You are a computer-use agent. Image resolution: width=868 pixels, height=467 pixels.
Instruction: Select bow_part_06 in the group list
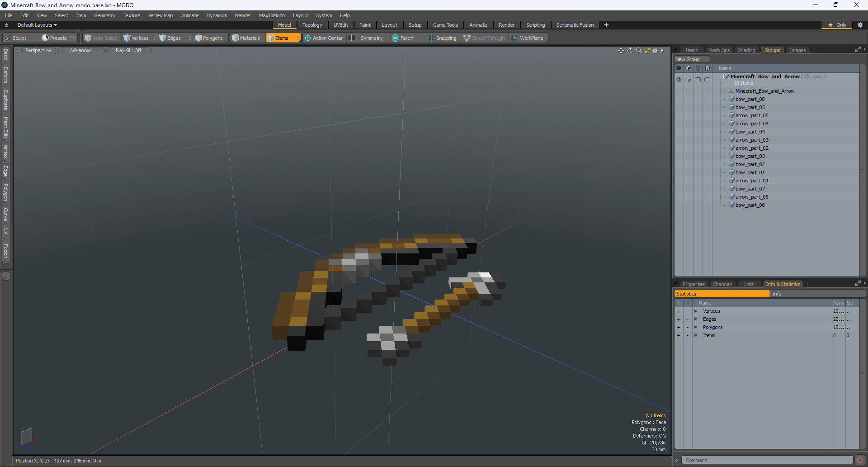(750, 205)
